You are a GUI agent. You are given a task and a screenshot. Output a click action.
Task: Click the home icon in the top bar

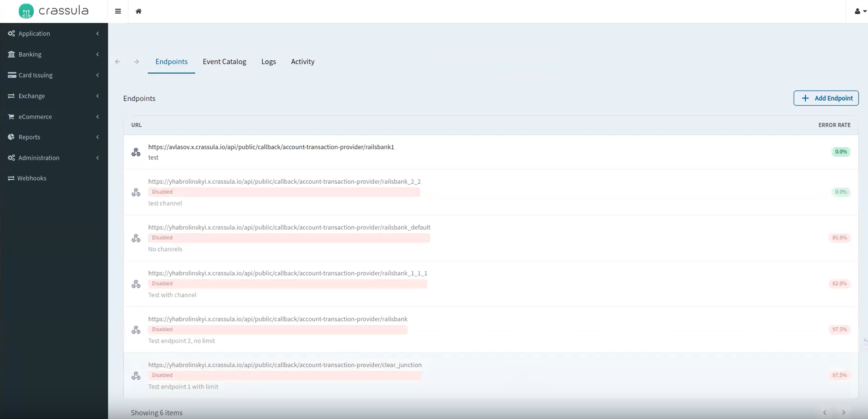[139, 11]
